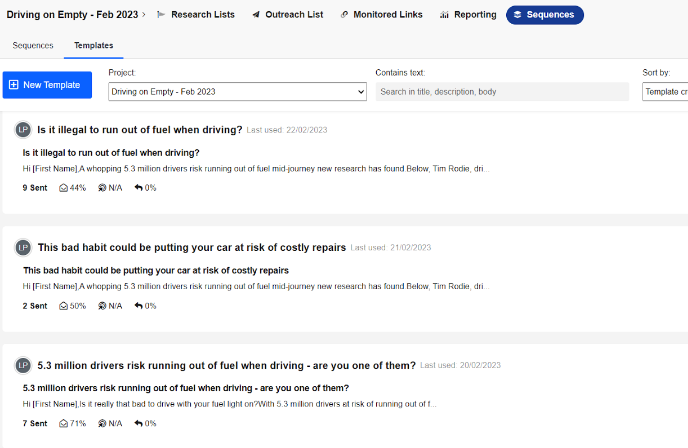Switch to the Sequences sub-tab

(33, 46)
